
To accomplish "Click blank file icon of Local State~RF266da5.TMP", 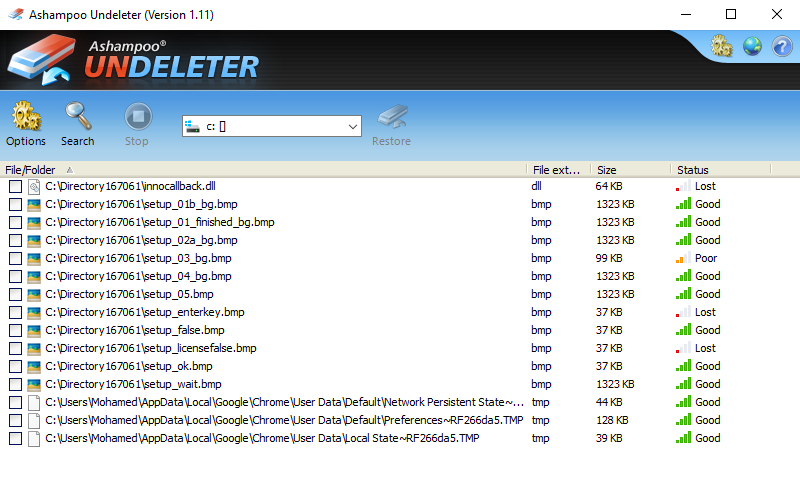I will click(x=34, y=439).
